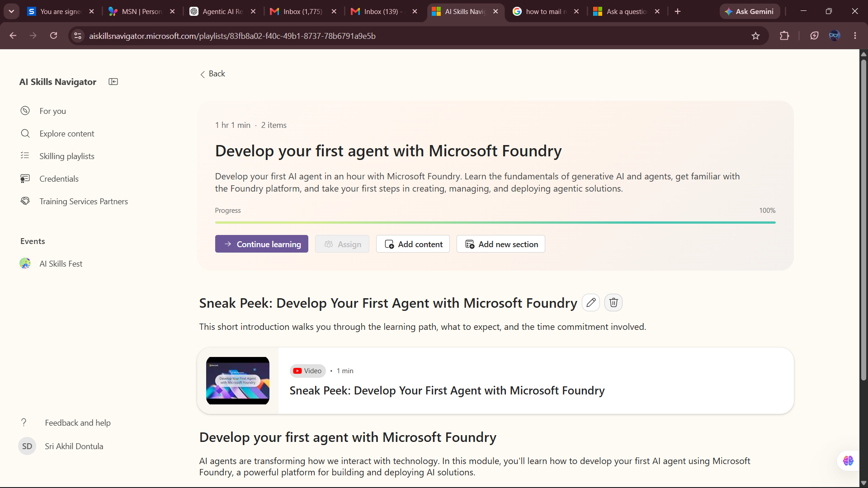The width and height of the screenshot is (868, 488).
Task: Open the AI Skills Fest event
Action: 61,264
